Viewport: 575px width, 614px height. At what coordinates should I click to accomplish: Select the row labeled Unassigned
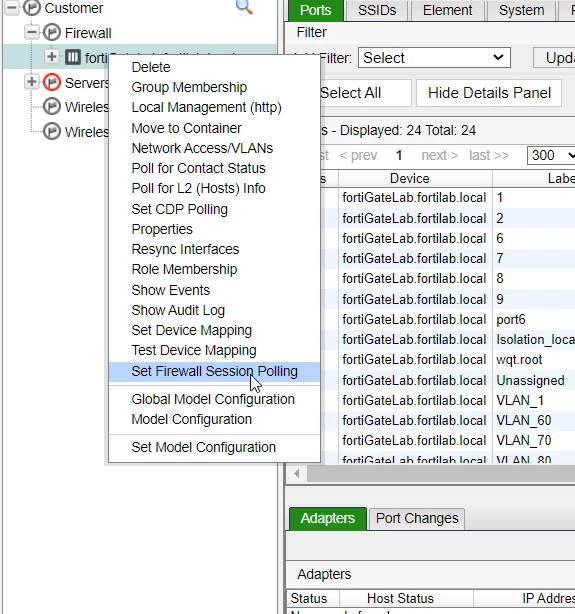point(447,380)
